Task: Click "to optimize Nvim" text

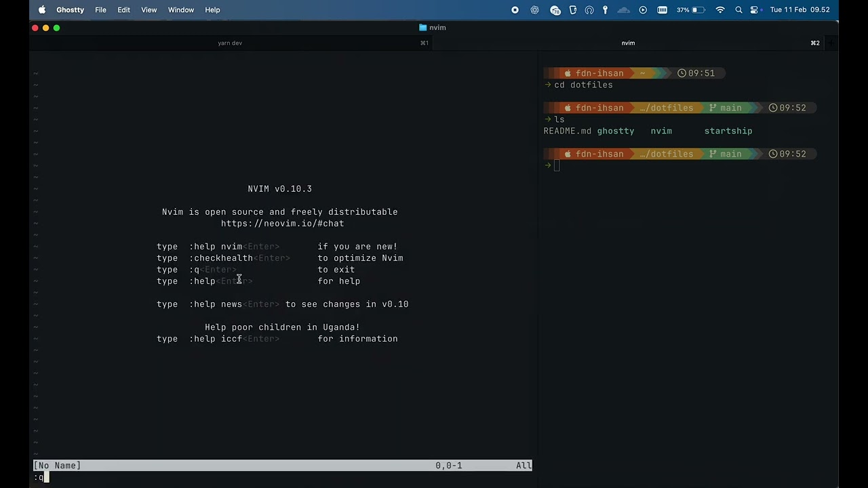Action: pyautogui.click(x=360, y=258)
